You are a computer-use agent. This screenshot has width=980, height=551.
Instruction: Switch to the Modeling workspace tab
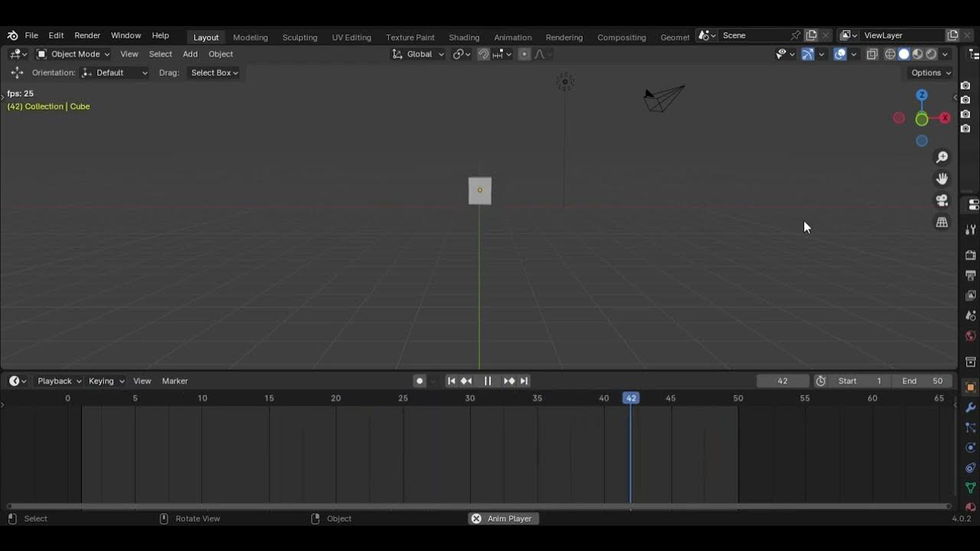250,37
